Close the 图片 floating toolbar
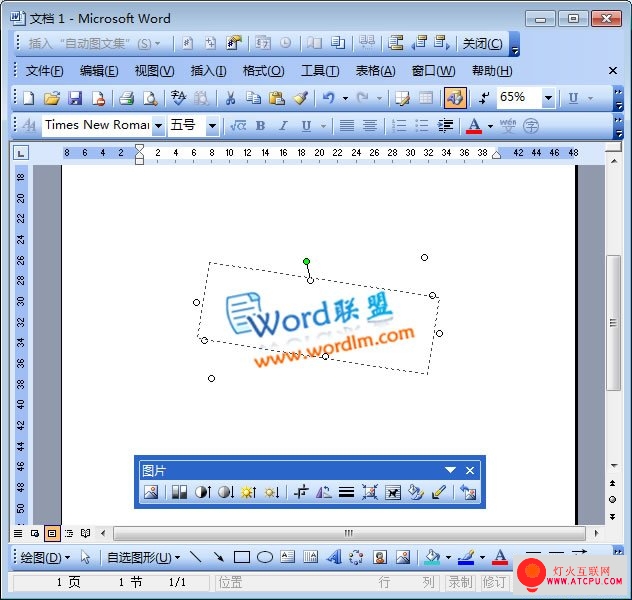The width and height of the screenshot is (632, 600). click(470, 470)
